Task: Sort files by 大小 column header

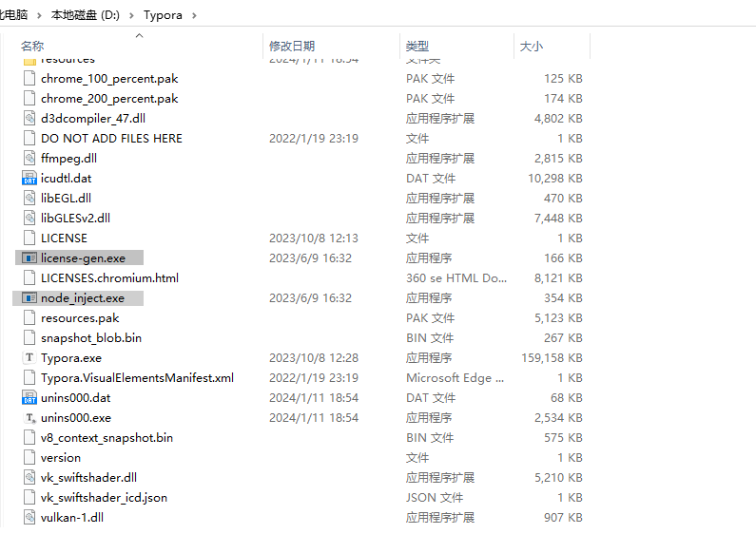Action: pyautogui.click(x=532, y=47)
